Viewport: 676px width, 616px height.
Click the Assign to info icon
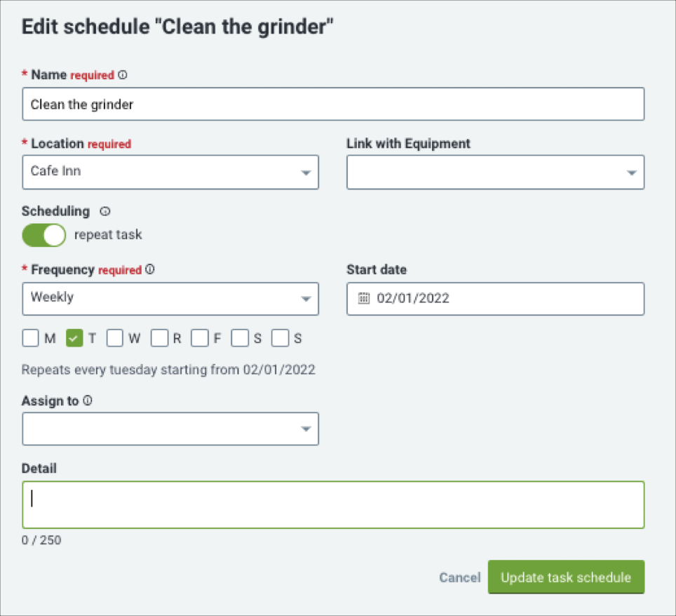88,401
